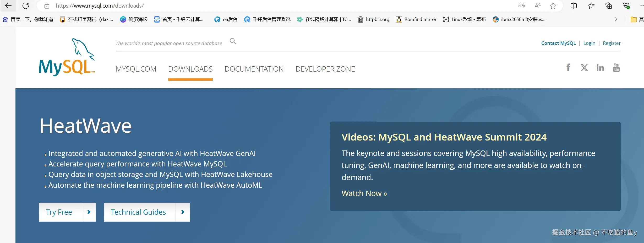
Task: Click 'Automate the machine learning pipeline' bullet
Action: click(155, 185)
